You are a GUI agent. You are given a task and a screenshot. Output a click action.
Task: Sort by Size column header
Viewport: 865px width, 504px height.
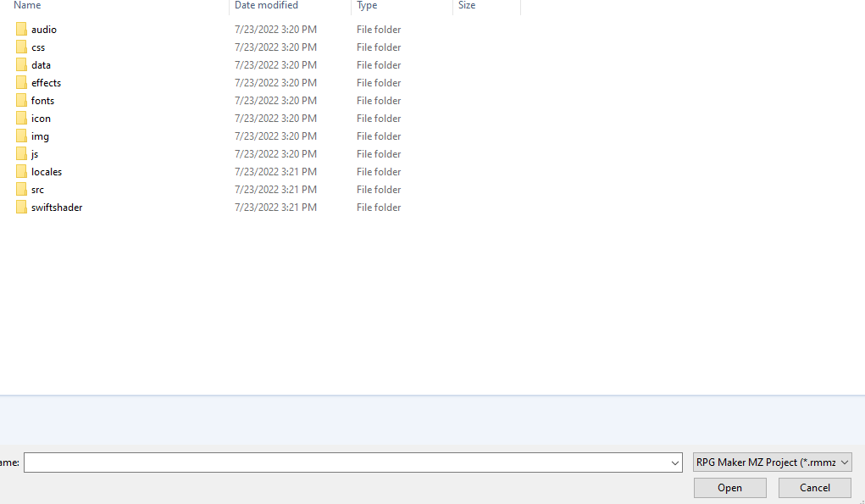[467, 5]
